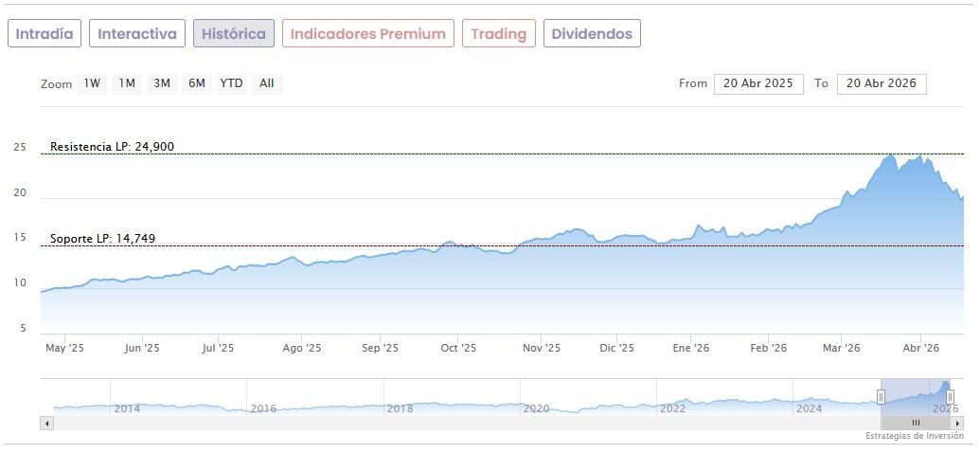Click the scrollbar right arrow
The image size is (980, 453).
[x=957, y=423]
